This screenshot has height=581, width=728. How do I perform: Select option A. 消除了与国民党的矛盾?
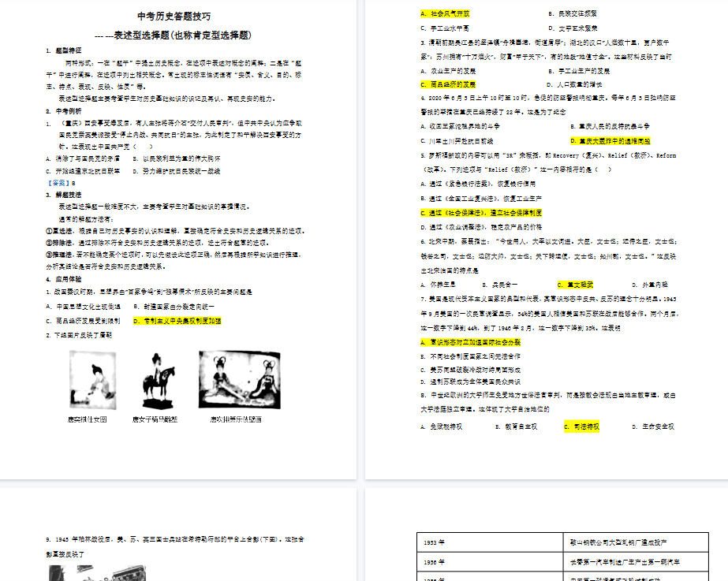pos(83,158)
